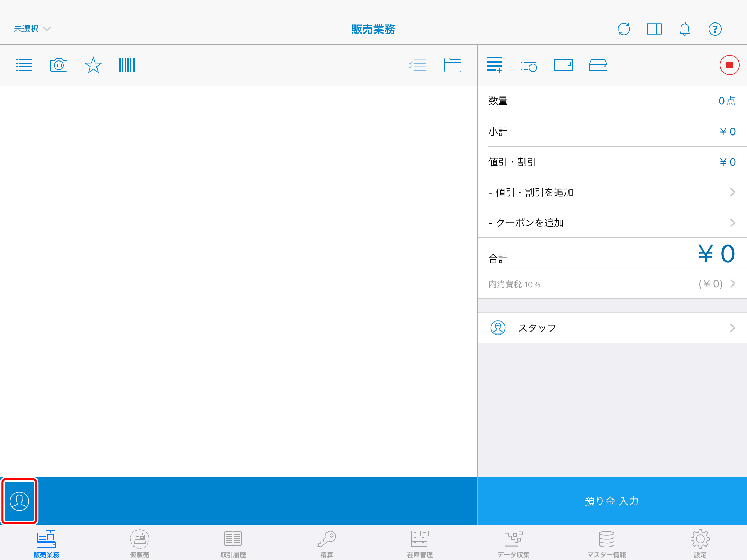Open 値引・割引を追加 row
This screenshot has width=747, height=560.
tap(612, 192)
